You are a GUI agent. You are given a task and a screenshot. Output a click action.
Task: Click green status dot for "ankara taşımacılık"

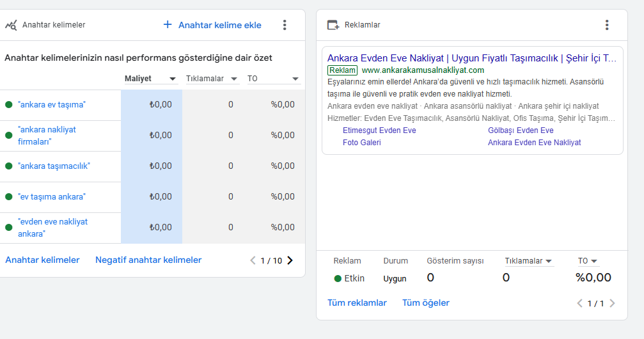[8, 166]
